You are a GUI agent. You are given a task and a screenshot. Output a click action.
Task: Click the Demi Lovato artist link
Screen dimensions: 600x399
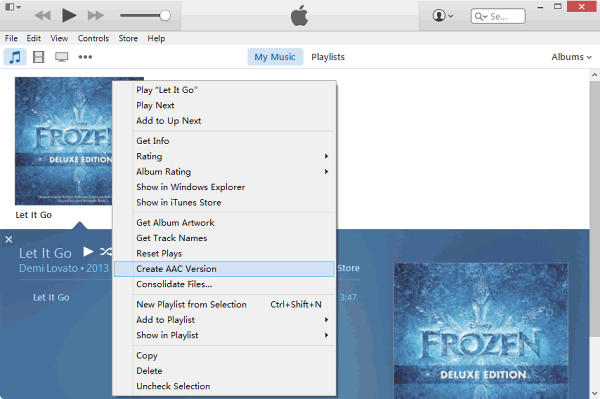(49, 268)
